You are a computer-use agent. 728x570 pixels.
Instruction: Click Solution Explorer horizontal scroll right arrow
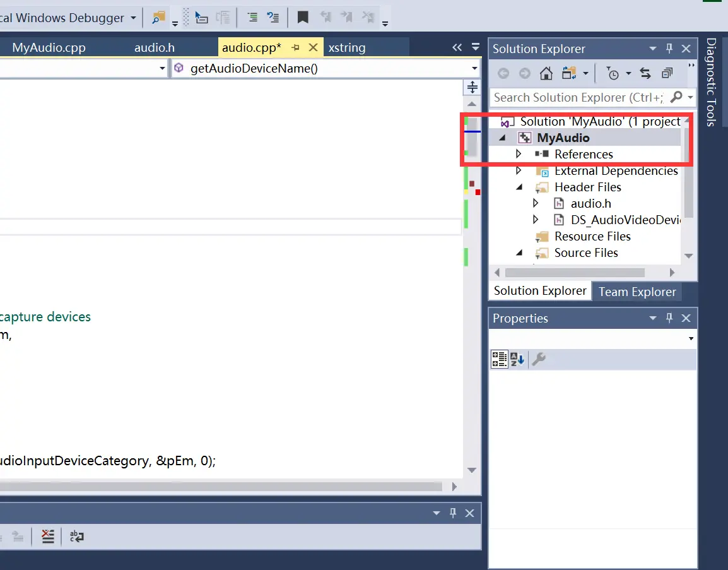coord(672,273)
